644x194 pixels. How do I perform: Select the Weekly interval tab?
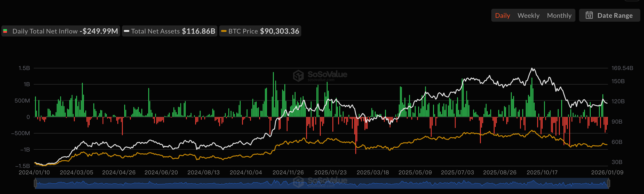pyautogui.click(x=528, y=15)
